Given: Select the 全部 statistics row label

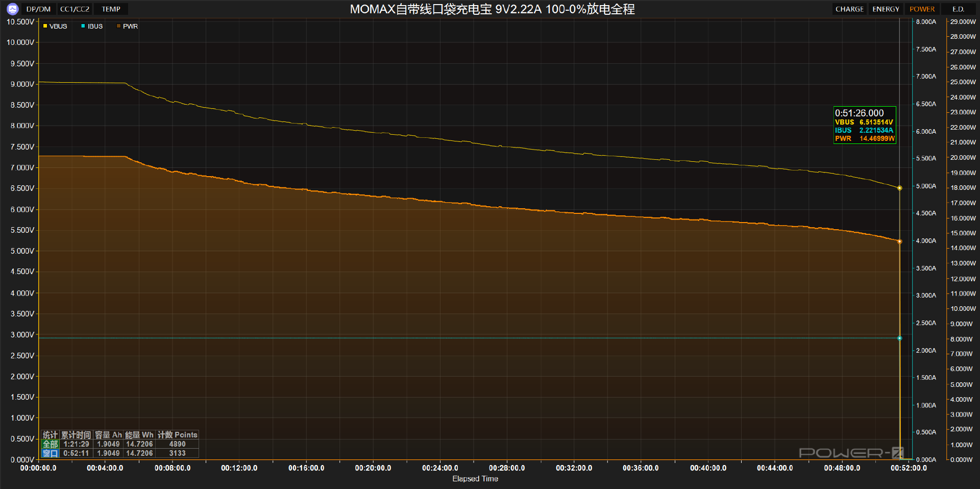Looking at the screenshot, I should [50, 444].
